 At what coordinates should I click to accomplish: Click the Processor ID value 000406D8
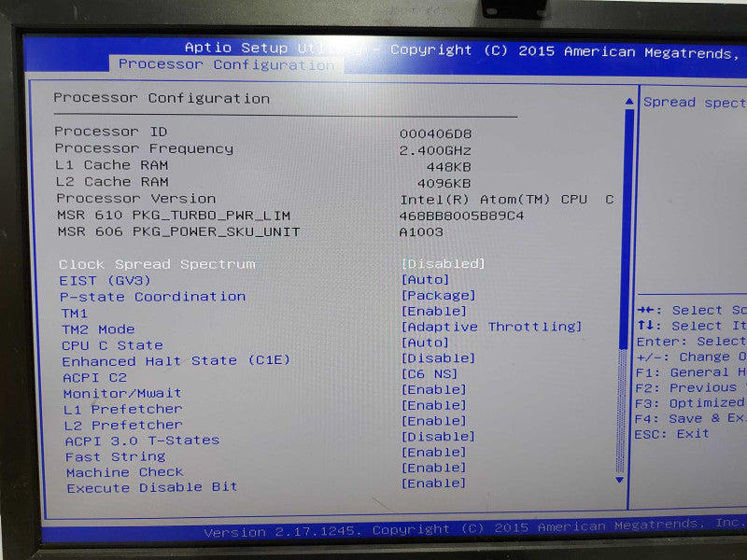coord(435,133)
